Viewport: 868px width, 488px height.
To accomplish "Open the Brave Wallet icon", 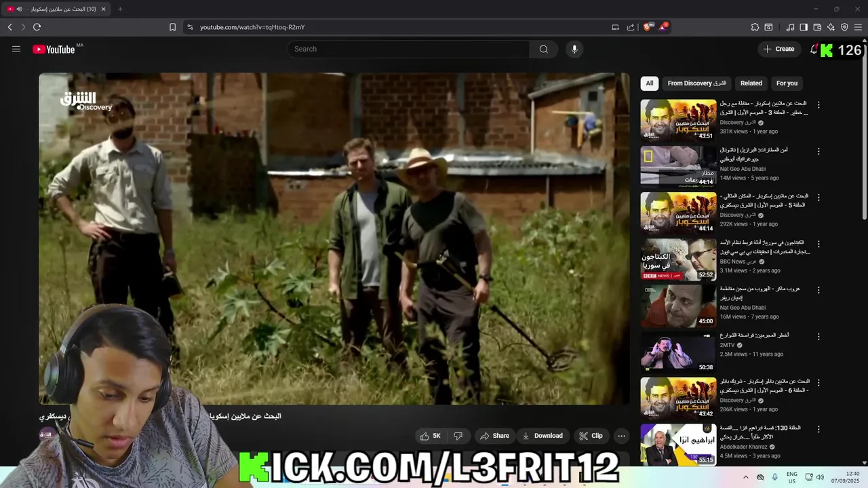I will 817,27.
